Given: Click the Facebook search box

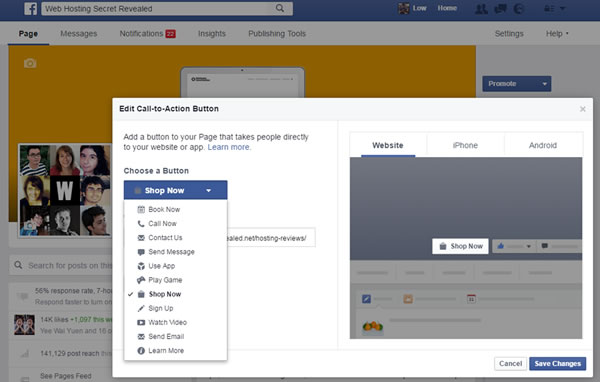Looking at the screenshot, I should [x=167, y=8].
